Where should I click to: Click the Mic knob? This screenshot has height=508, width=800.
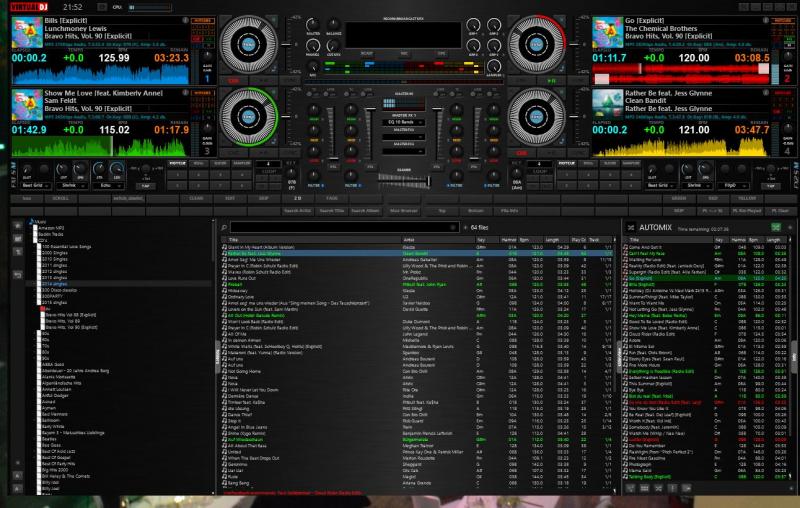click(x=313, y=66)
